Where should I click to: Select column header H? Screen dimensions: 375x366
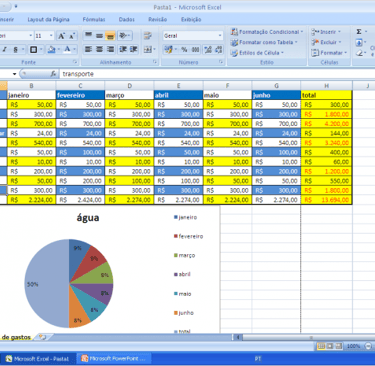(x=326, y=86)
